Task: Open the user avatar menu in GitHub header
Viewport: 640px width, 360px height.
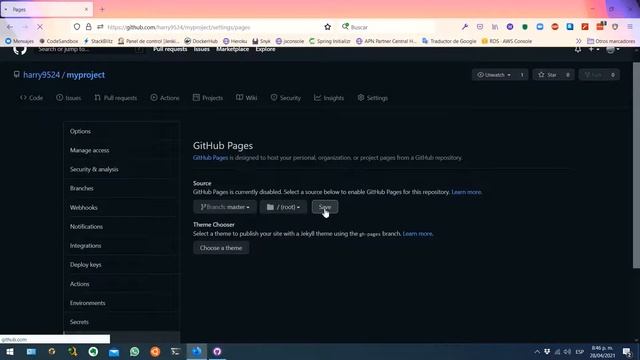Action: tap(613, 49)
